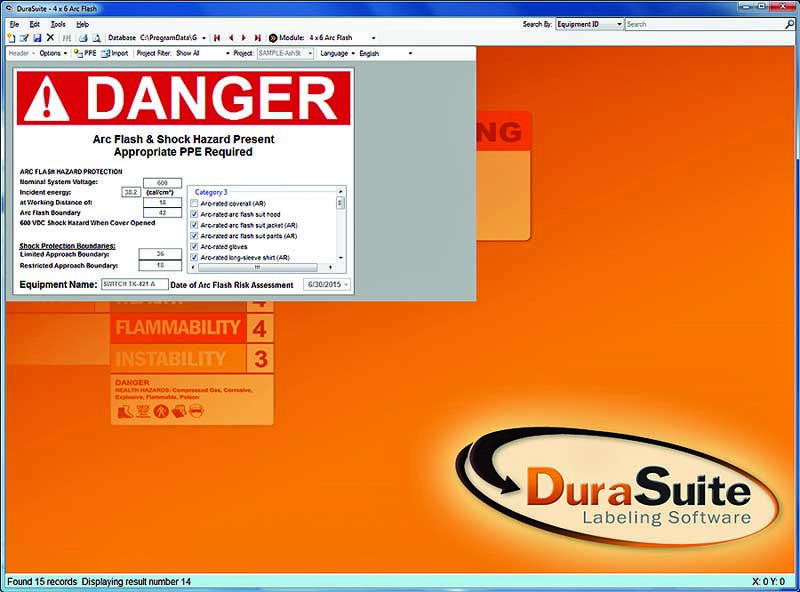
Task: Go to the previous record
Action: coord(231,38)
